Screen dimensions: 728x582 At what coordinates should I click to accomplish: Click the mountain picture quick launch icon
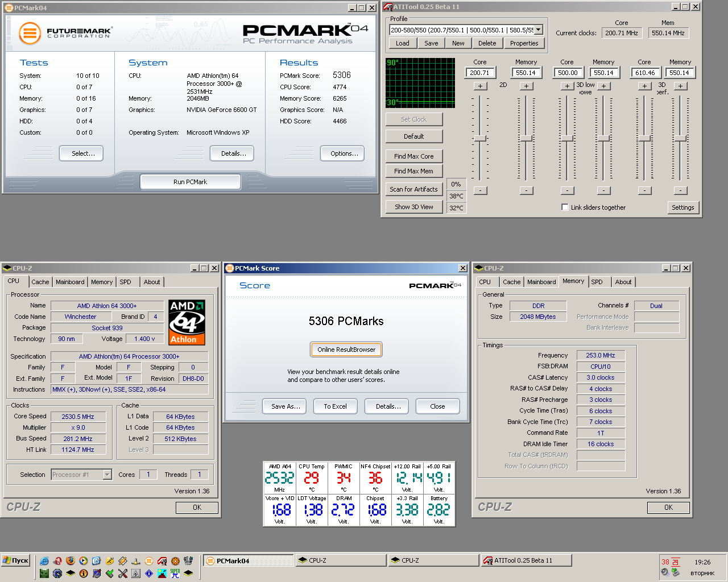[162, 573]
